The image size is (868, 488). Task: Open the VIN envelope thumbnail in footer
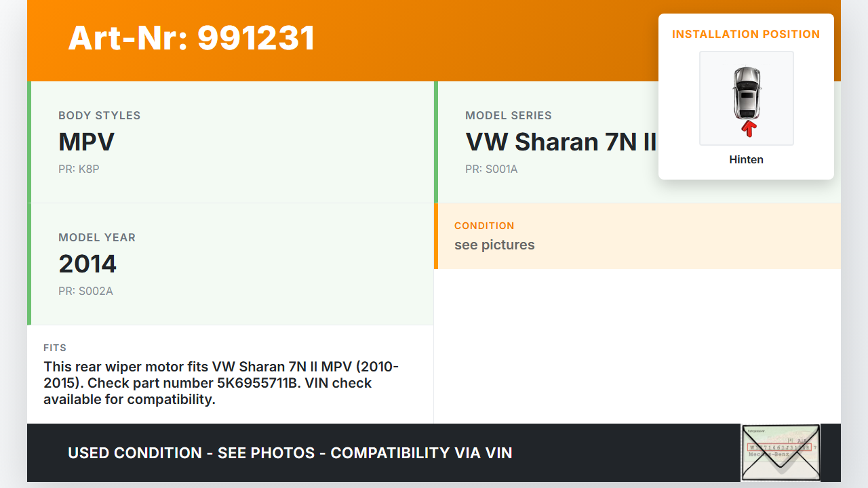(781, 452)
